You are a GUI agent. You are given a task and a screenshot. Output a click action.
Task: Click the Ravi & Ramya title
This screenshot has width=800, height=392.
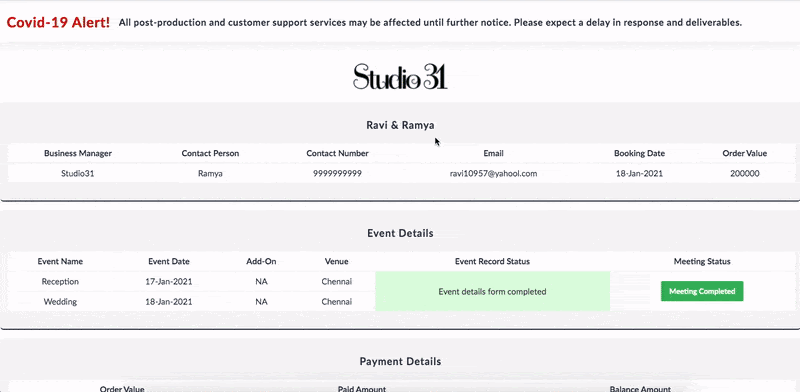pos(400,125)
